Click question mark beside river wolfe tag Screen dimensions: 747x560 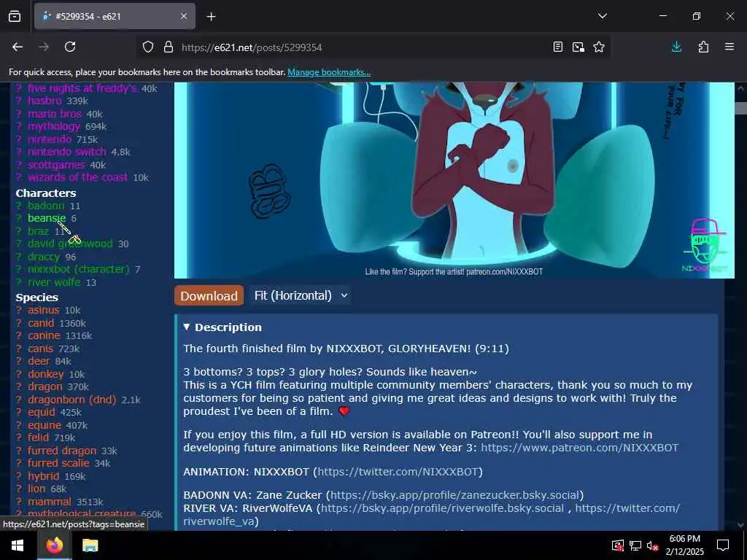pyautogui.click(x=18, y=282)
